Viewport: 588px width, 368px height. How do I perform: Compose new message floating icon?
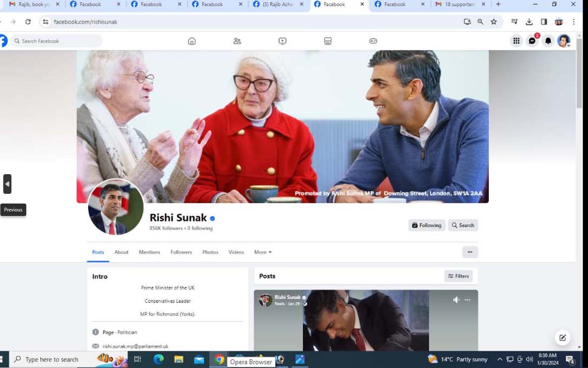click(x=563, y=338)
